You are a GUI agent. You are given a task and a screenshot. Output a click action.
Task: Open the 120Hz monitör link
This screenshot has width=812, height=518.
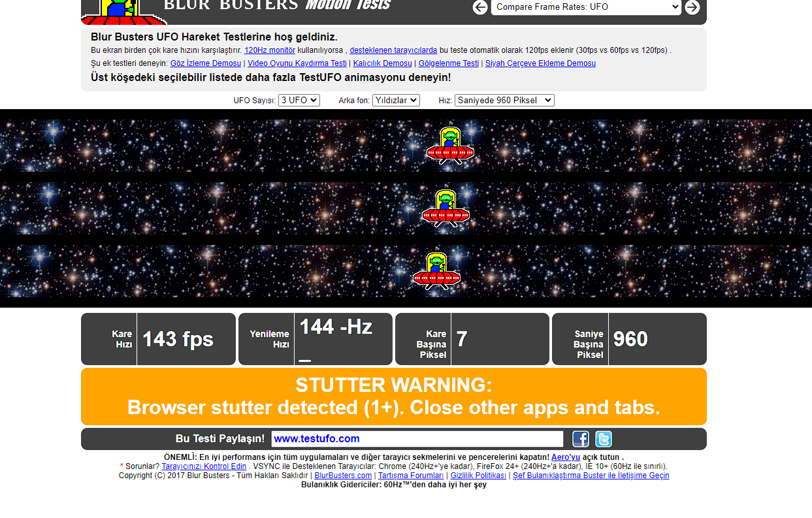tap(270, 50)
